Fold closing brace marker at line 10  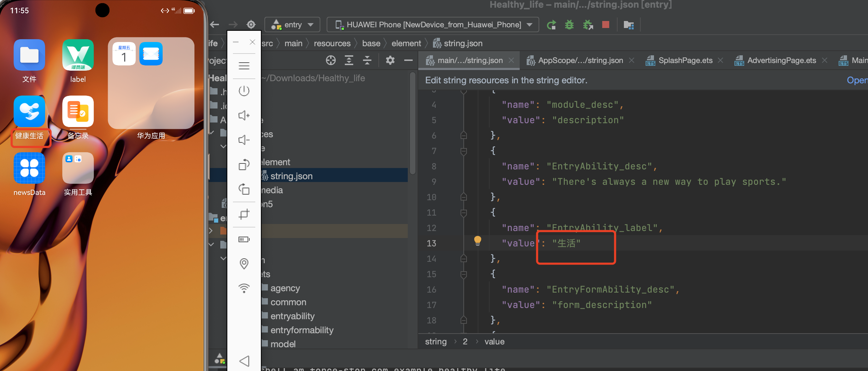[464, 197]
